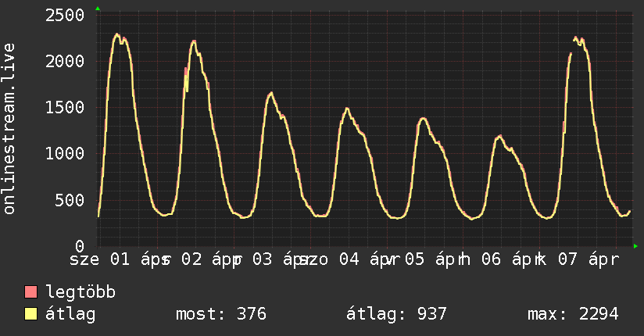This screenshot has height=336, width=644.
Task: Click the 1500 y-axis tick label
Action: tap(65, 107)
